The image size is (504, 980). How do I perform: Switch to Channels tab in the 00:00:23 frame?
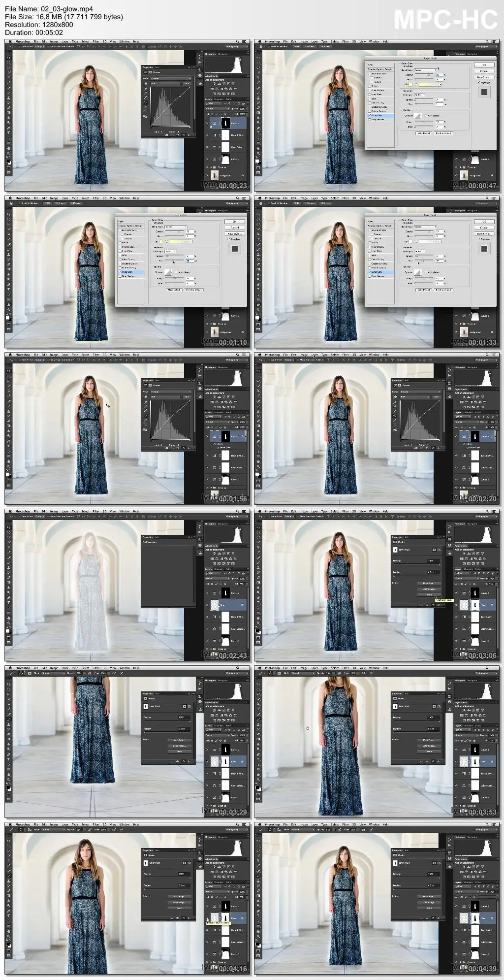coord(219,99)
